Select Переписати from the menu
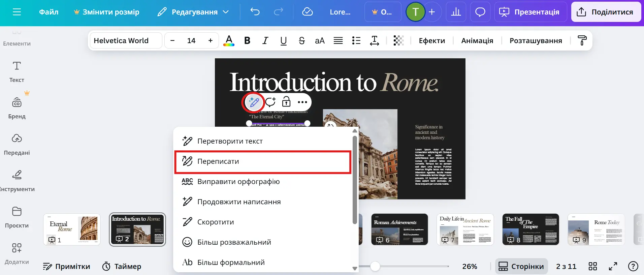 pyautogui.click(x=263, y=161)
